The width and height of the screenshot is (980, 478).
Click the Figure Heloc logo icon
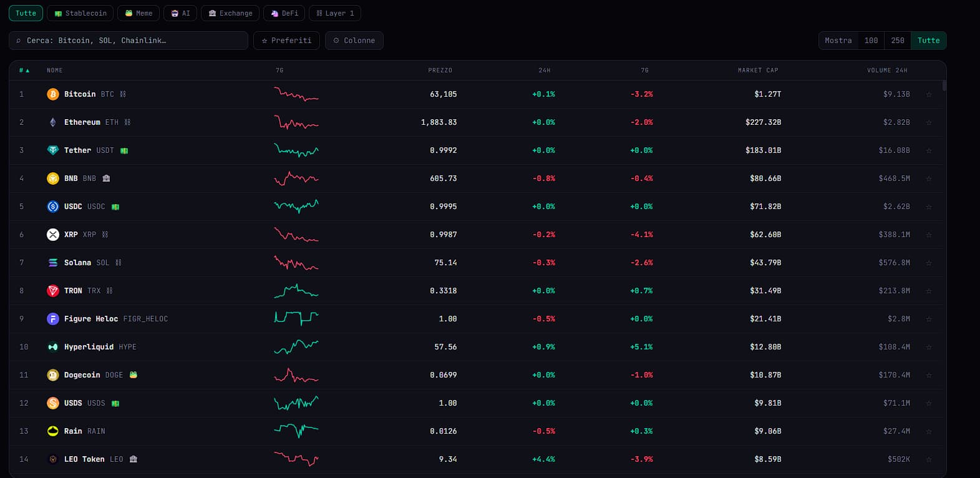coord(53,319)
